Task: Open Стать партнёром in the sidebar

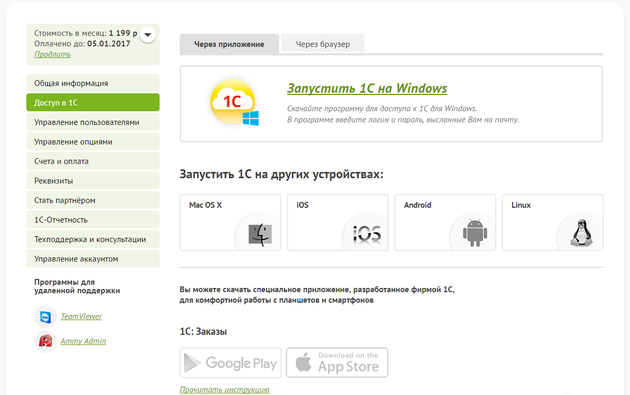Action: point(93,200)
